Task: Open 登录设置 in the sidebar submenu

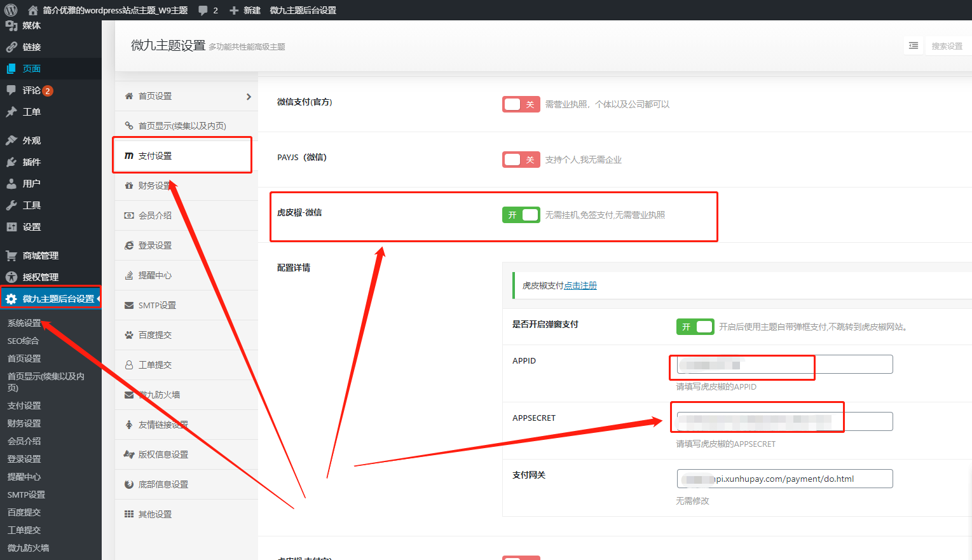Action: 24,459
